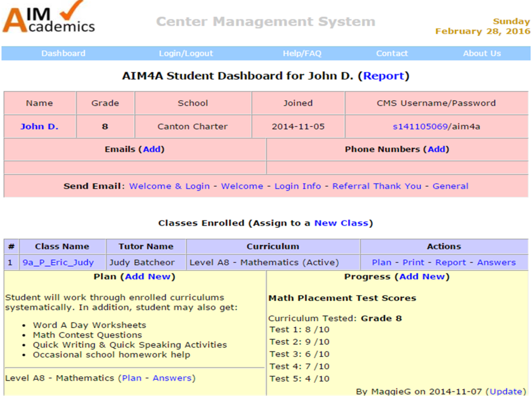Assign student to a New Class
Viewport: 532px width, 399px height.
coord(341,223)
